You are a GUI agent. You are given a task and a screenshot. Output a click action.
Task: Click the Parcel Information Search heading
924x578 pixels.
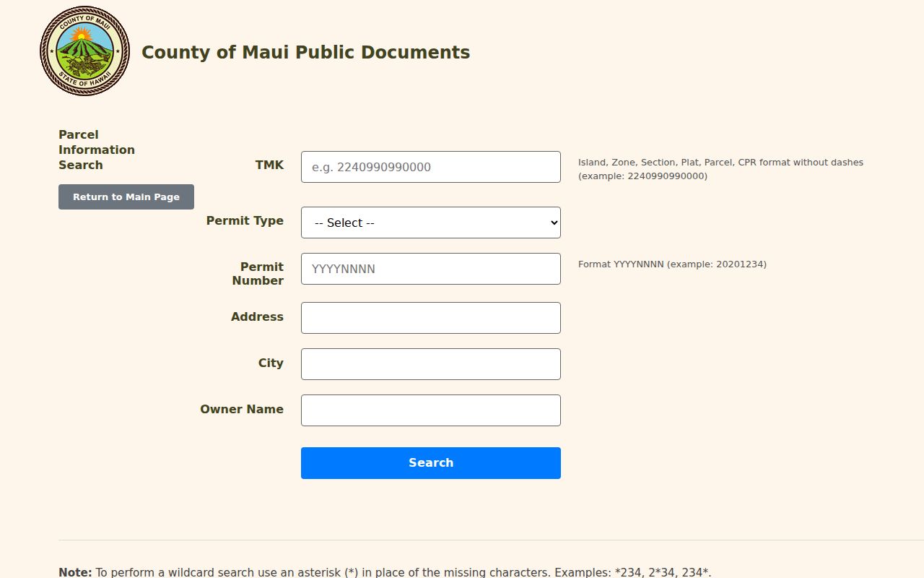[x=97, y=150]
